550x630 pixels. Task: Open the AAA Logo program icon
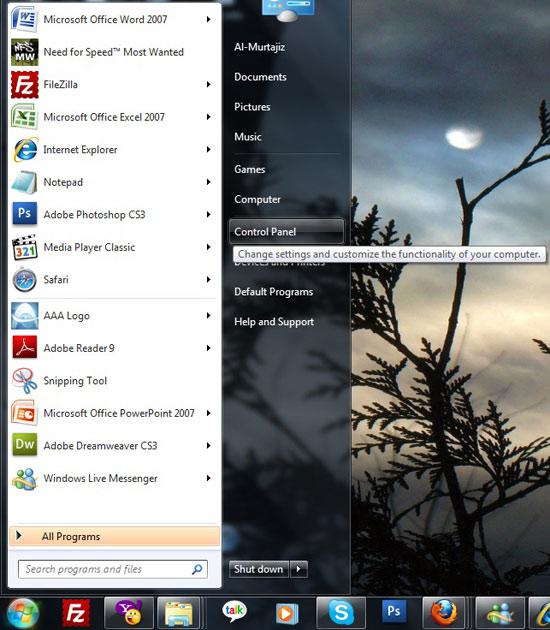[25, 316]
